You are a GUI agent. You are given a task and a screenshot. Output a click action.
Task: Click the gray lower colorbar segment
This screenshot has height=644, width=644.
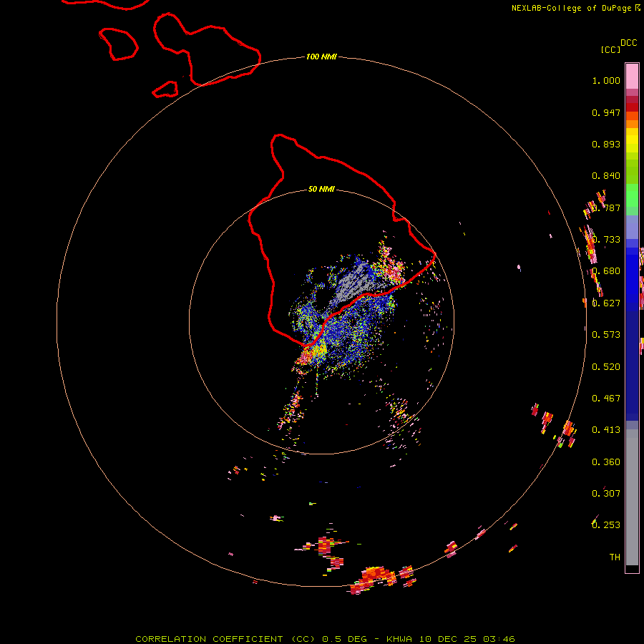[632, 497]
